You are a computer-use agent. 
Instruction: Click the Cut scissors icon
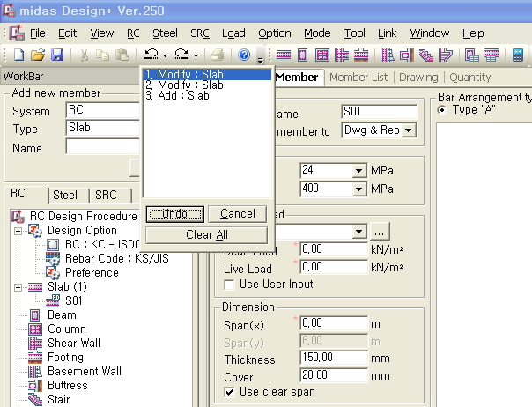point(84,55)
